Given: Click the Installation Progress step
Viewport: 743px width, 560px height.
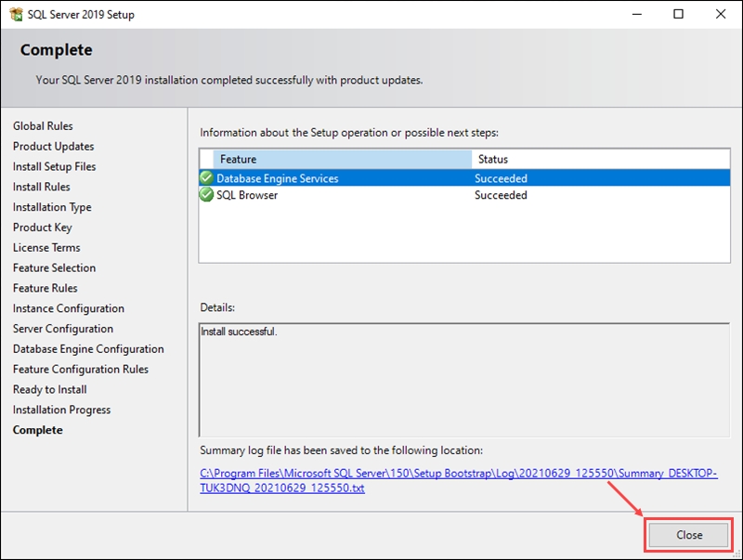Looking at the screenshot, I should point(61,410).
